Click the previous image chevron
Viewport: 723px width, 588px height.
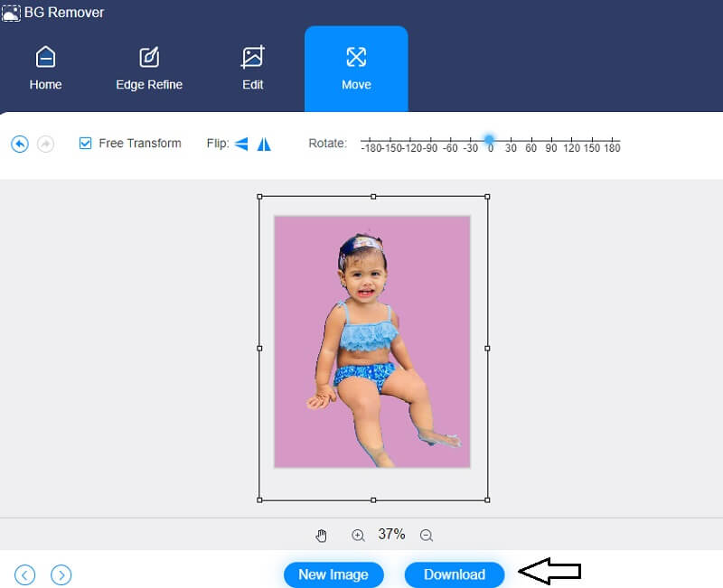[24, 574]
